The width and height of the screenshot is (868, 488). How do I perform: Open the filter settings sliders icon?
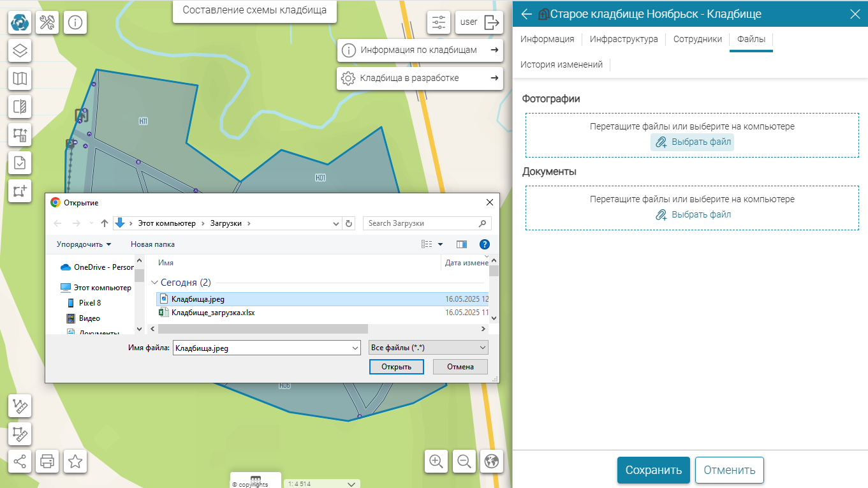(439, 22)
